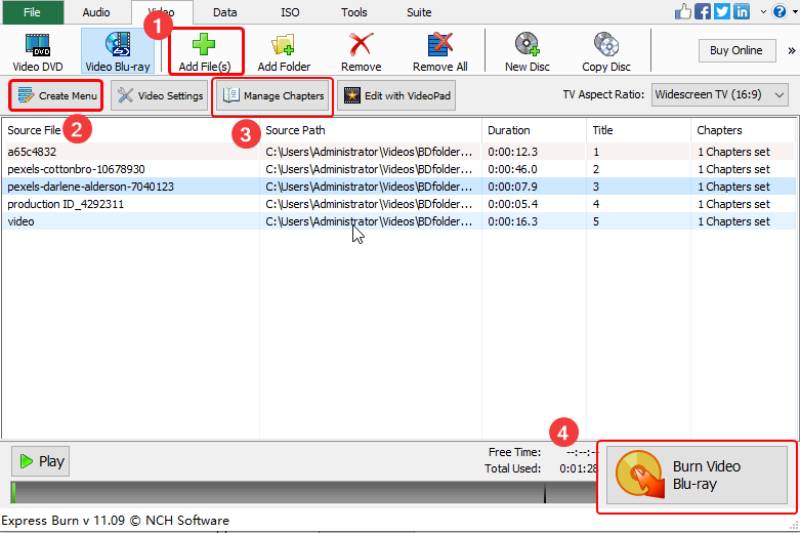800x533 pixels.
Task: Click the thumbs-up like icon
Action: click(683, 11)
